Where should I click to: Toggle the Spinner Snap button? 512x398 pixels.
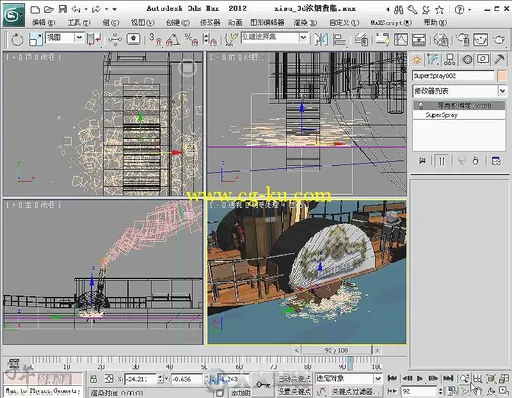pyautogui.click(x=209, y=39)
